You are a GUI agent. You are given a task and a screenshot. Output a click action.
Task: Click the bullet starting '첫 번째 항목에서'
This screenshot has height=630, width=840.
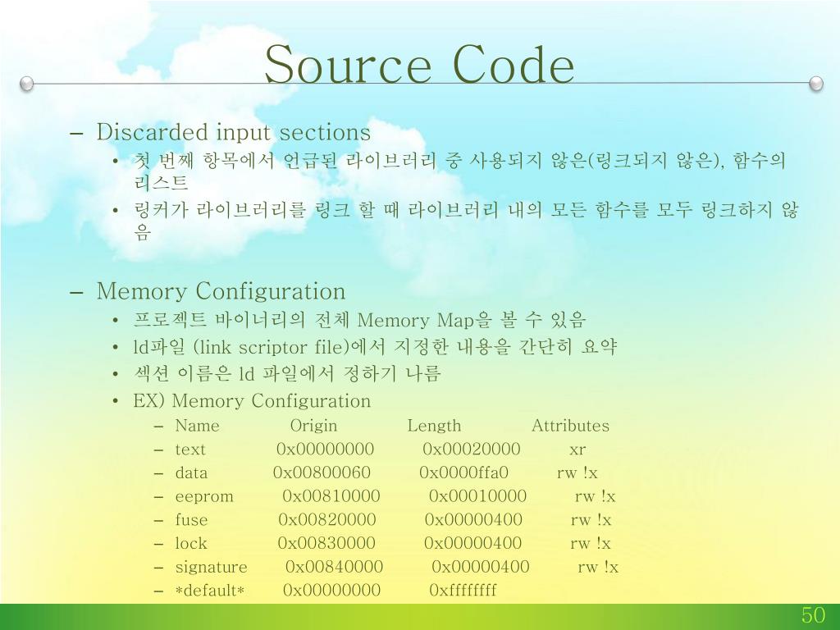pos(459,171)
